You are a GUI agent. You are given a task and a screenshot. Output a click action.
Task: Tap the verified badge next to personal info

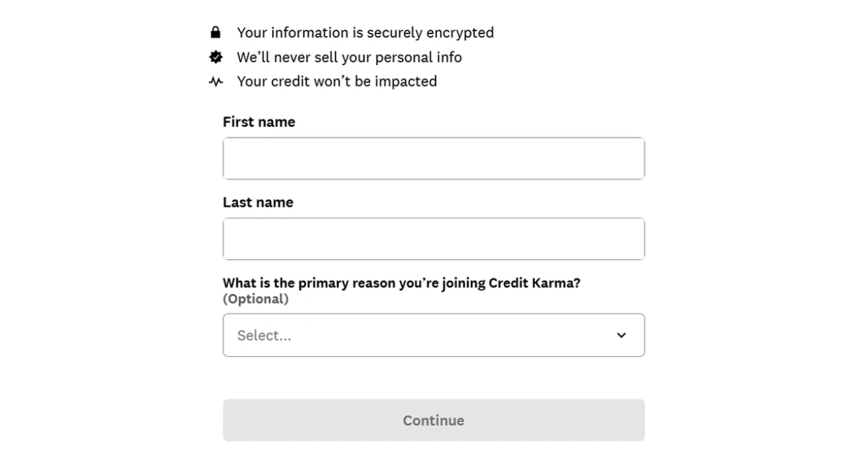click(216, 56)
